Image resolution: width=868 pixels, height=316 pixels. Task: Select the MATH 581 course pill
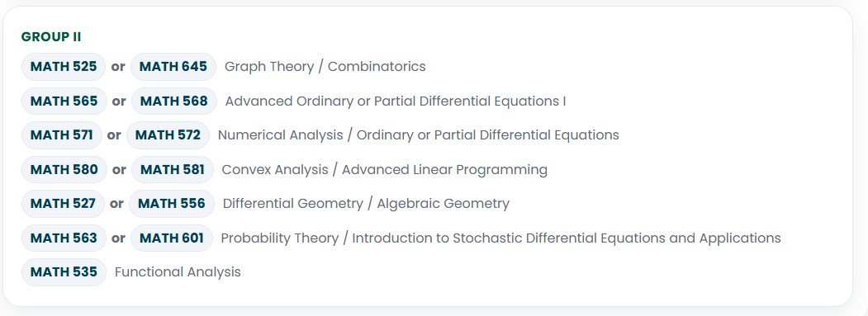tap(172, 169)
